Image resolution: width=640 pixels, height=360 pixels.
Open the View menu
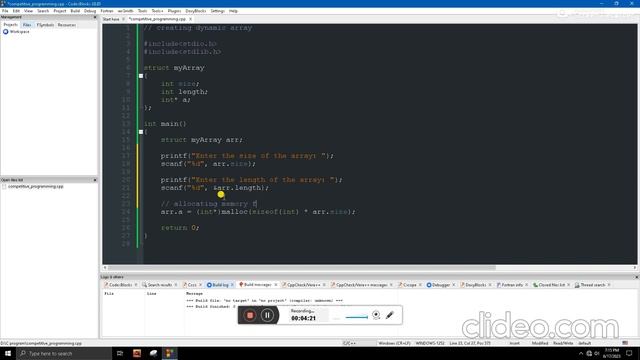pos(28,11)
